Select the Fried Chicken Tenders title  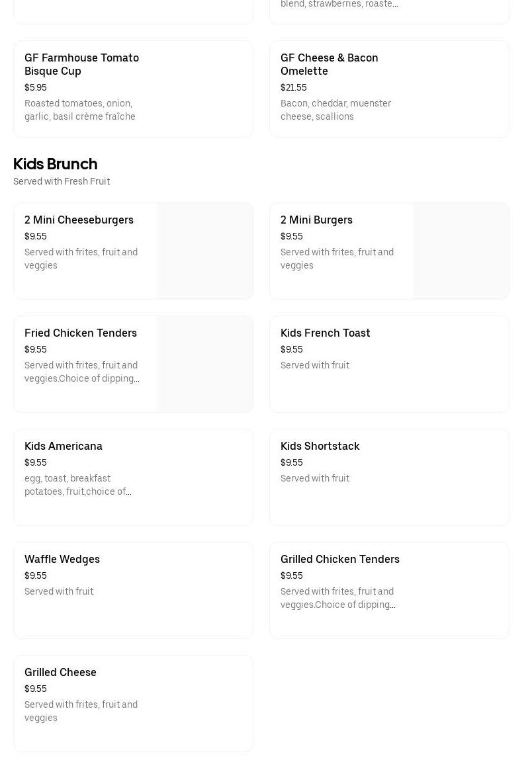[x=81, y=333]
